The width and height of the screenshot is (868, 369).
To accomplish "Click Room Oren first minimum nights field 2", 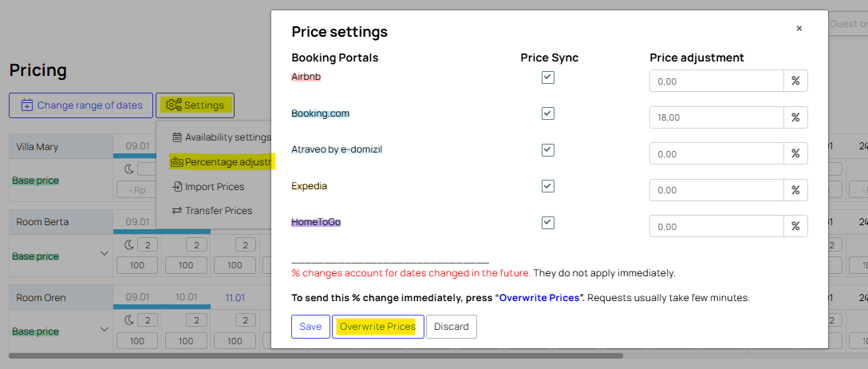I will point(148,319).
